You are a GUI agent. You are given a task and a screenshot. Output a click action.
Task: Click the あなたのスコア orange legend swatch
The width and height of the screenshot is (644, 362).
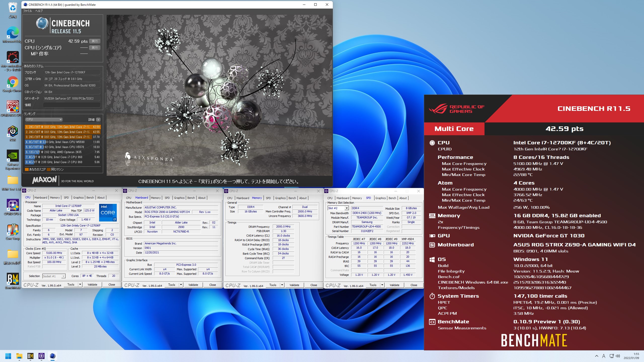click(x=27, y=169)
